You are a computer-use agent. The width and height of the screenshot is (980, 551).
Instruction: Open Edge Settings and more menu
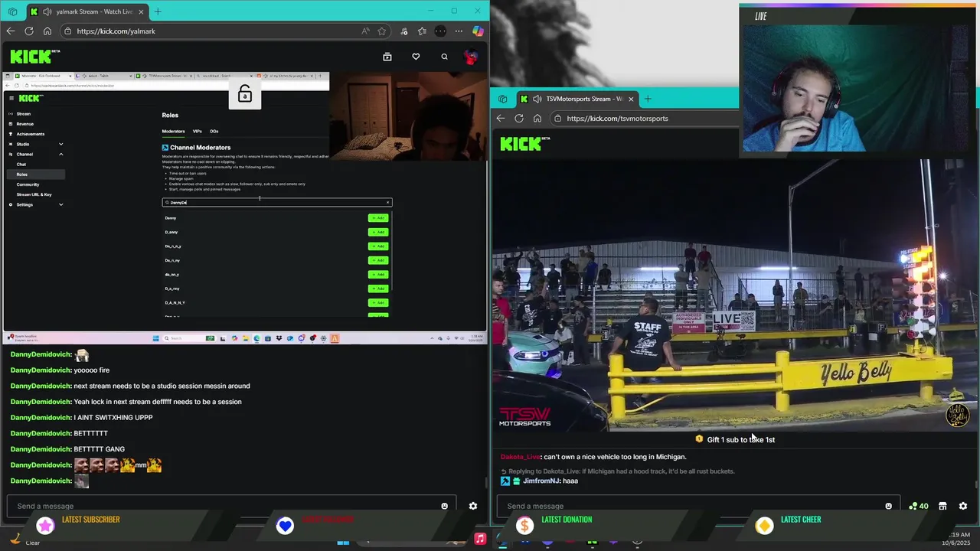(x=459, y=31)
